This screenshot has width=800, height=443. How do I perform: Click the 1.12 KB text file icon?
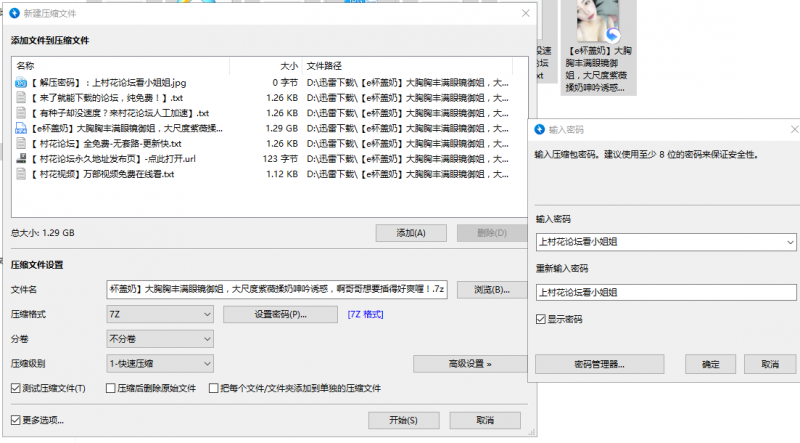[x=20, y=173]
